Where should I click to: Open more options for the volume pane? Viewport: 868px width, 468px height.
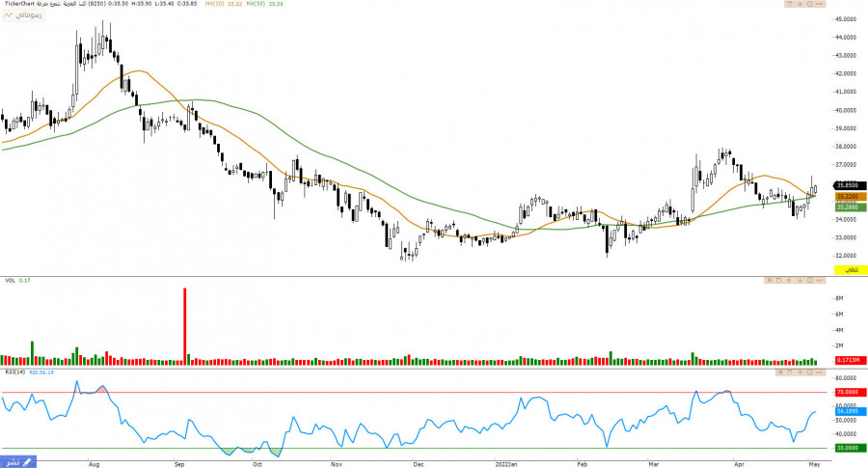pyautogui.click(x=822, y=281)
